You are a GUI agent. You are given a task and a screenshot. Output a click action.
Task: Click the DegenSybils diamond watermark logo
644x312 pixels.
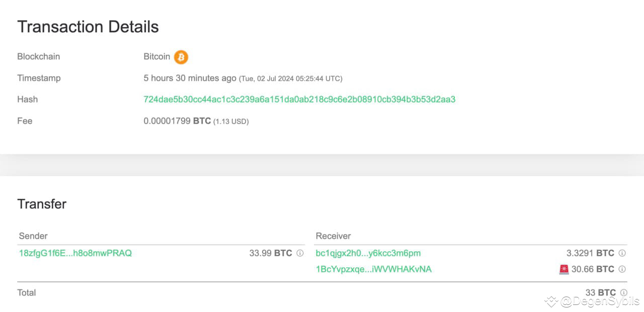click(552, 301)
